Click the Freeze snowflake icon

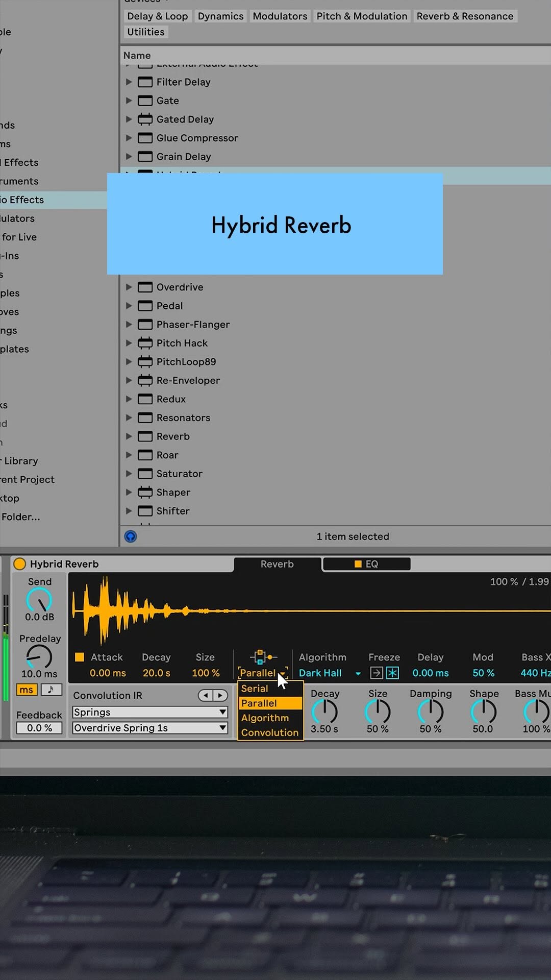[x=392, y=673]
